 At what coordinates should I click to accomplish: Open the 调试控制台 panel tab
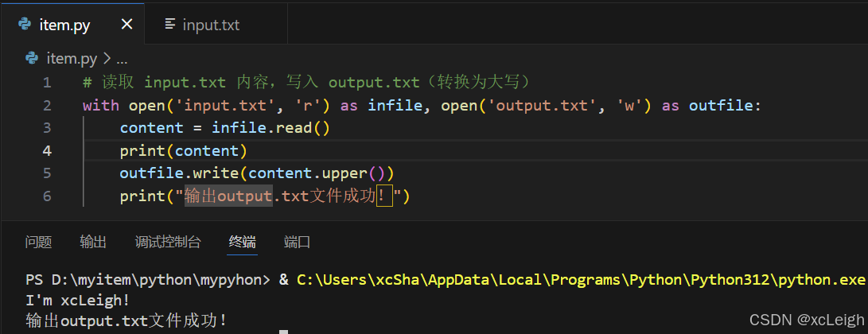168,243
